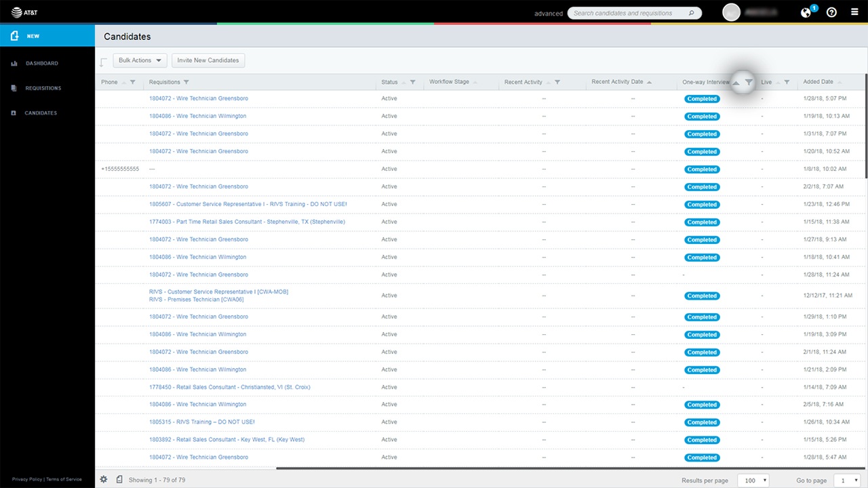
Task: Click the vertical scrollbar of the table
Action: click(x=866, y=125)
